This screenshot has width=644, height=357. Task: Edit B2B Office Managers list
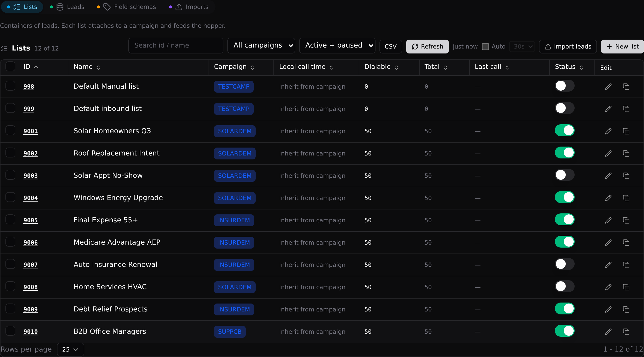(x=608, y=331)
